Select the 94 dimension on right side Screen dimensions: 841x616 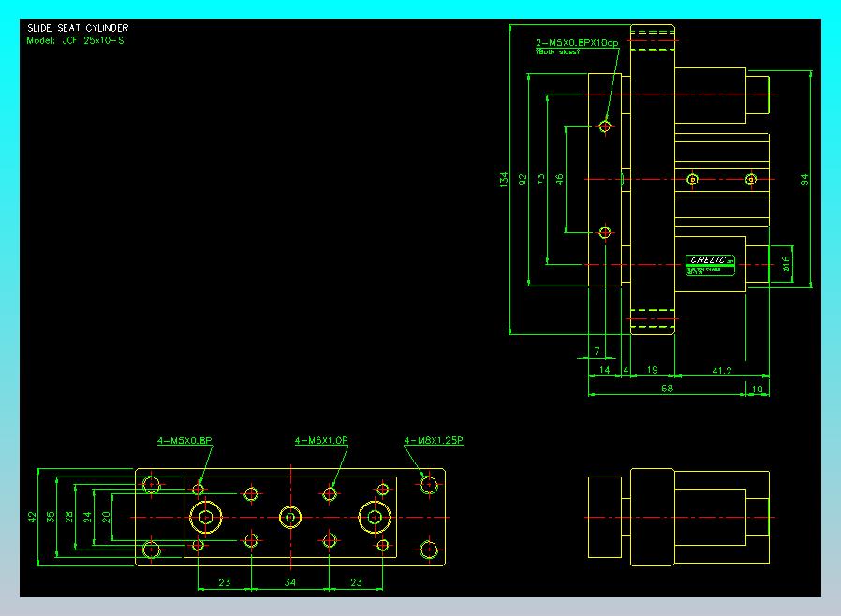tap(804, 179)
